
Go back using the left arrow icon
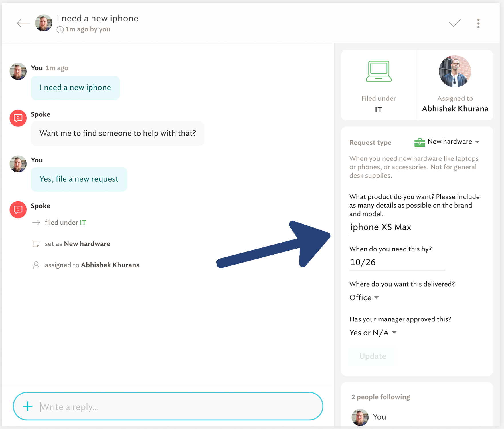click(23, 23)
